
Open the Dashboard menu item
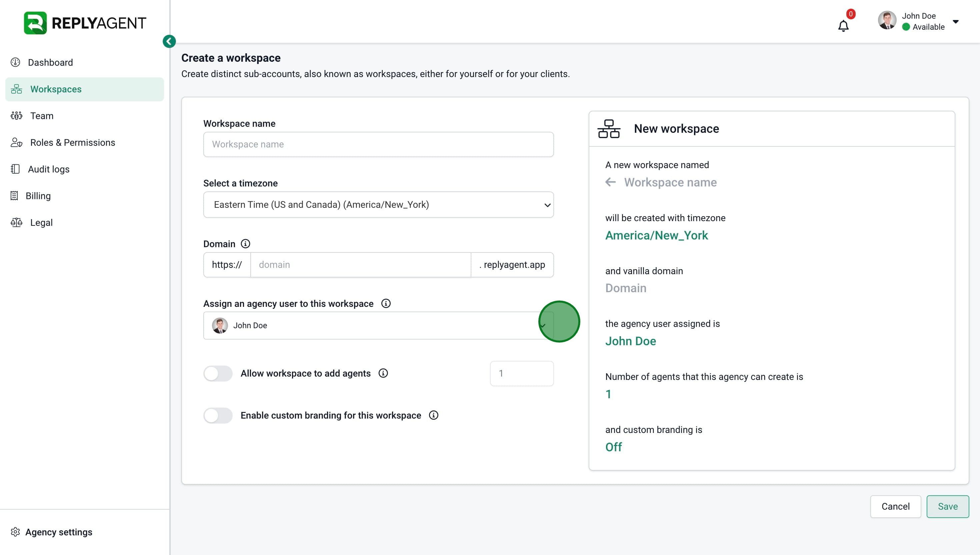[50, 62]
